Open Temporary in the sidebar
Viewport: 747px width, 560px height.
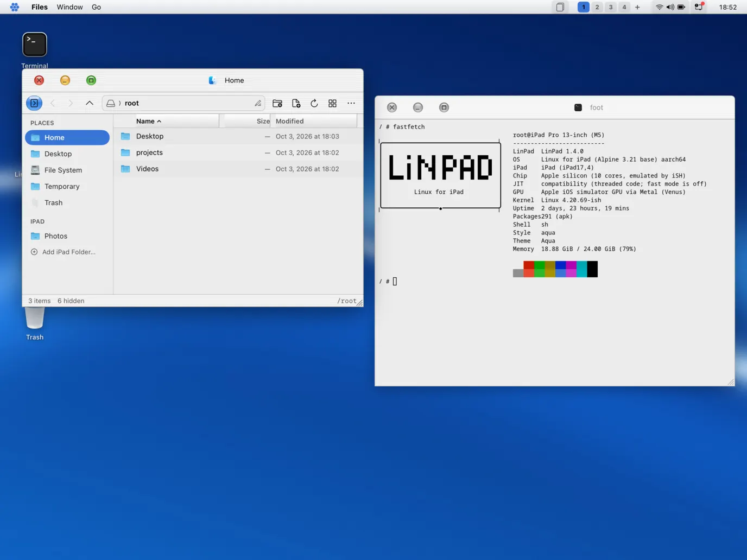click(67, 186)
